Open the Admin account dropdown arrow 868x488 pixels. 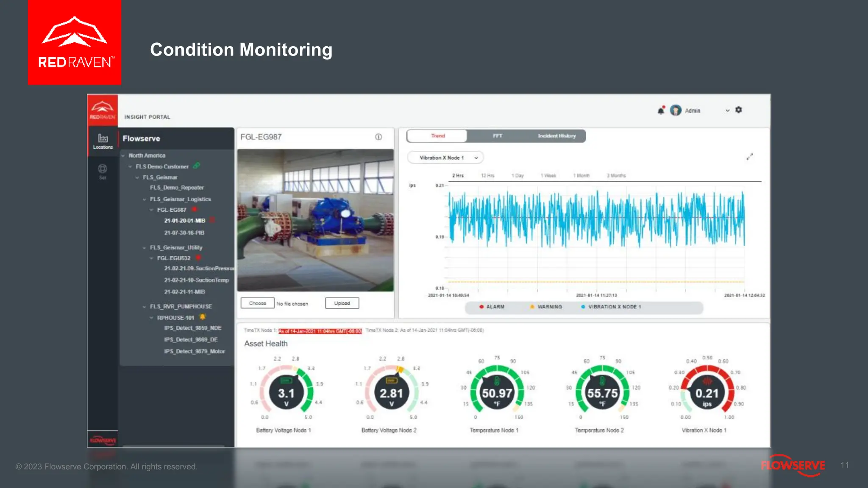point(727,111)
